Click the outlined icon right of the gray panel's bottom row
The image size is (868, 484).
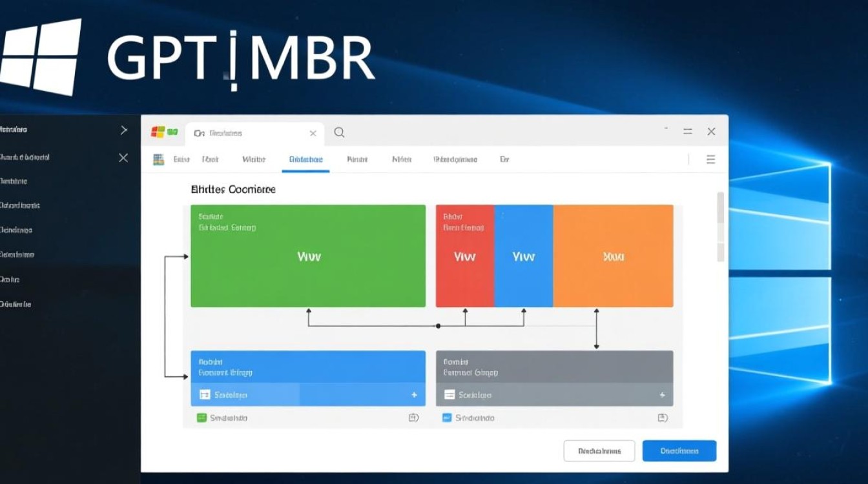tap(662, 418)
